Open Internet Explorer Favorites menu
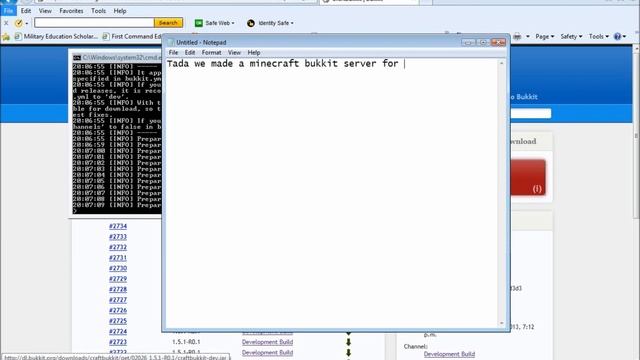Image resolution: width=640 pixels, height=360 pixels. coord(71,11)
